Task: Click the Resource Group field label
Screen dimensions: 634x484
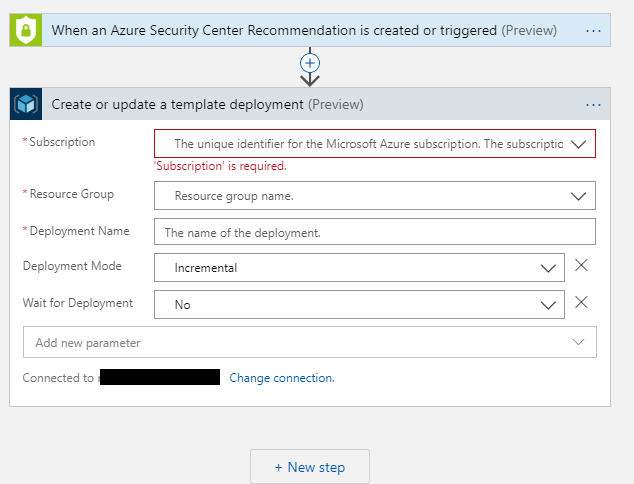Action: pyautogui.click(x=72, y=194)
